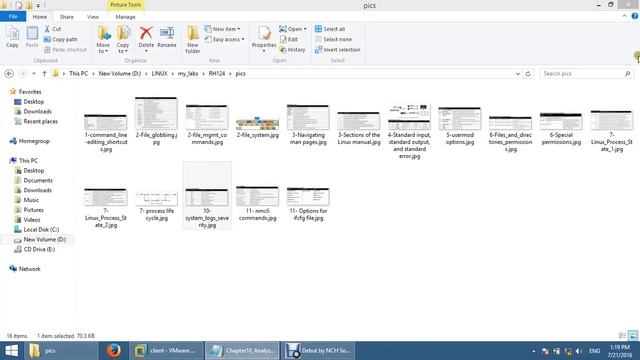
Task: Create a New folder
Action: pos(193,40)
